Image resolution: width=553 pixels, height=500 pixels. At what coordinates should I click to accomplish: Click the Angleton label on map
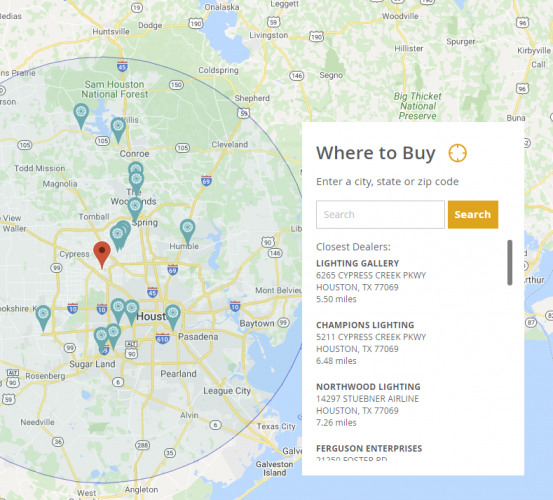(x=141, y=489)
